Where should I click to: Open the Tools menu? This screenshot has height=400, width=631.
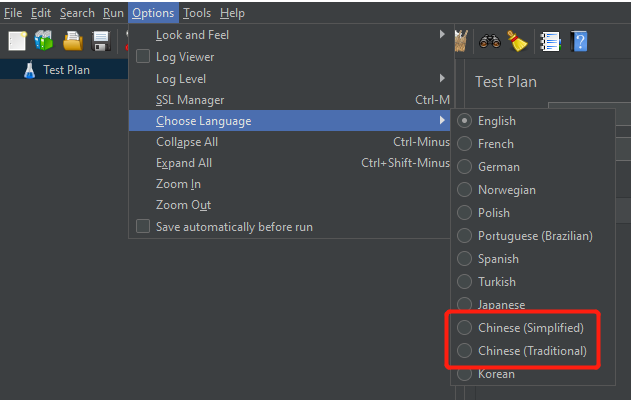(x=197, y=13)
